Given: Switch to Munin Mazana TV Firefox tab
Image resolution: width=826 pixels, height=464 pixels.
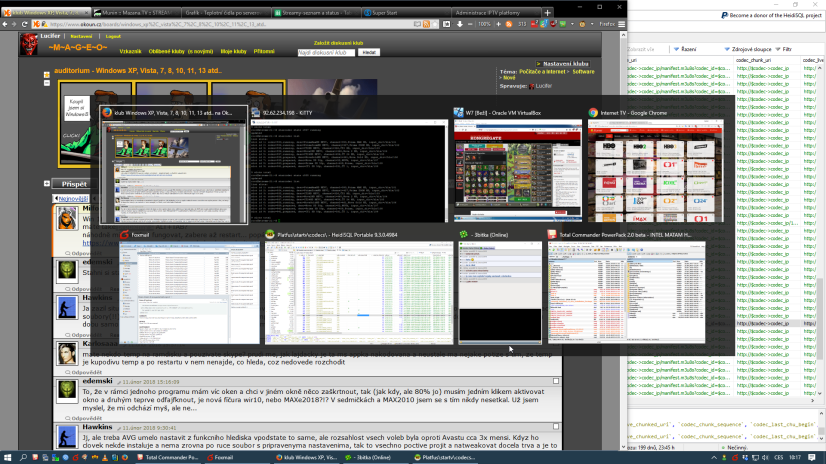Looking at the screenshot, I should (x=135, y=13).
